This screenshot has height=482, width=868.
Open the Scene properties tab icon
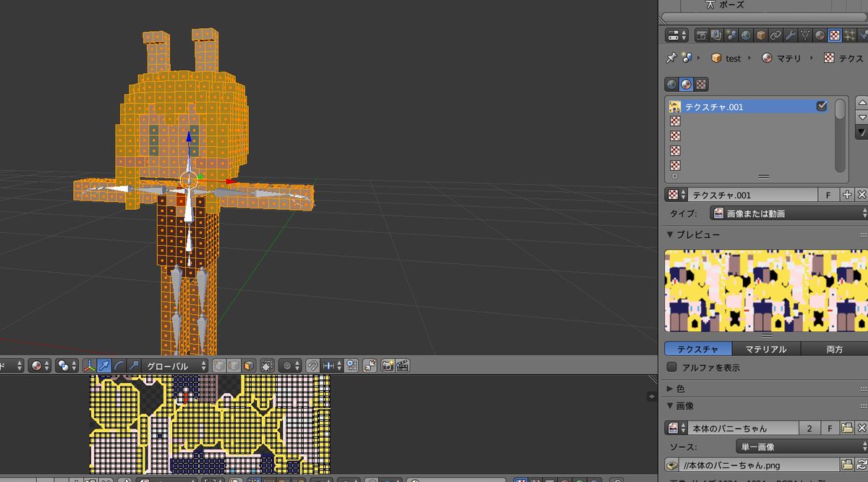click(x=731, y=35)
